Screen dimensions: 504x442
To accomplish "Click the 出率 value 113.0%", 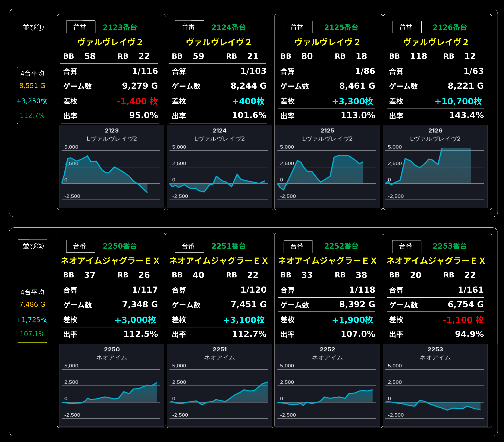I will [358, 115].
